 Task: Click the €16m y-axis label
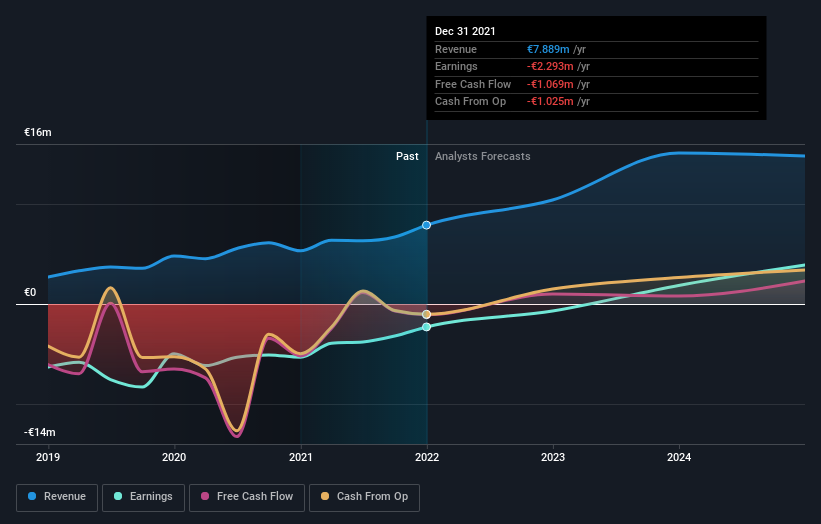(x=38, y=132)
